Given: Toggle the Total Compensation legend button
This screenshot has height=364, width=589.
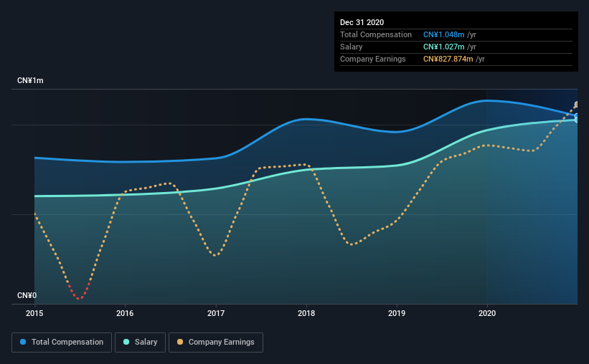Looking at the screenshot, I should coord(62,343).
